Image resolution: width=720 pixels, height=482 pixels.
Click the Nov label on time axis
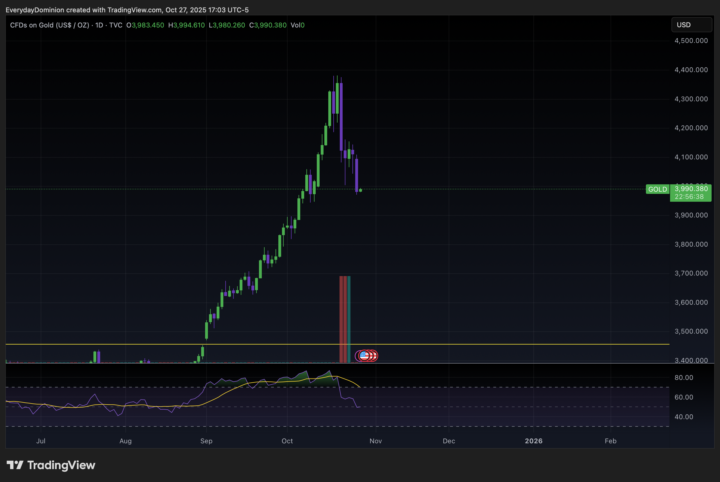pos(376,441)
